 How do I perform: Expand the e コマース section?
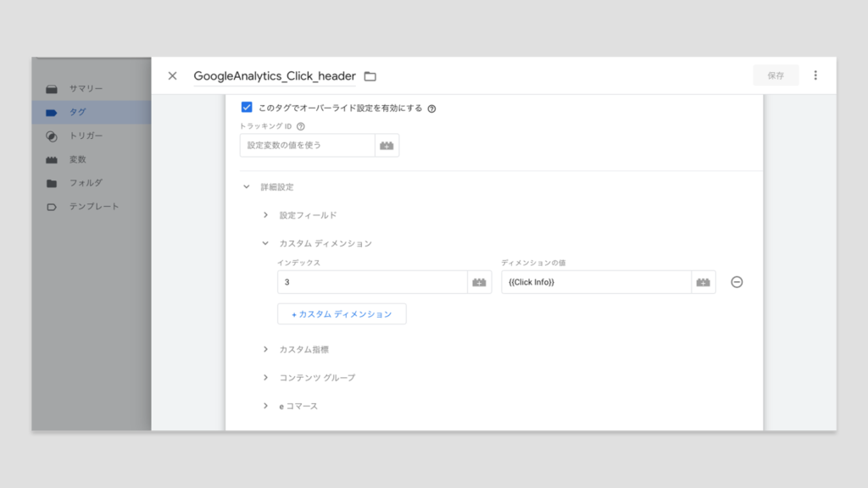pos(265,406)
